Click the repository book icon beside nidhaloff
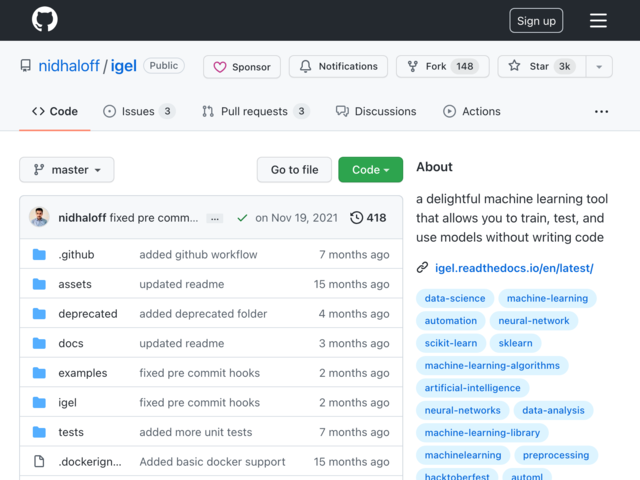 [26, 66]
